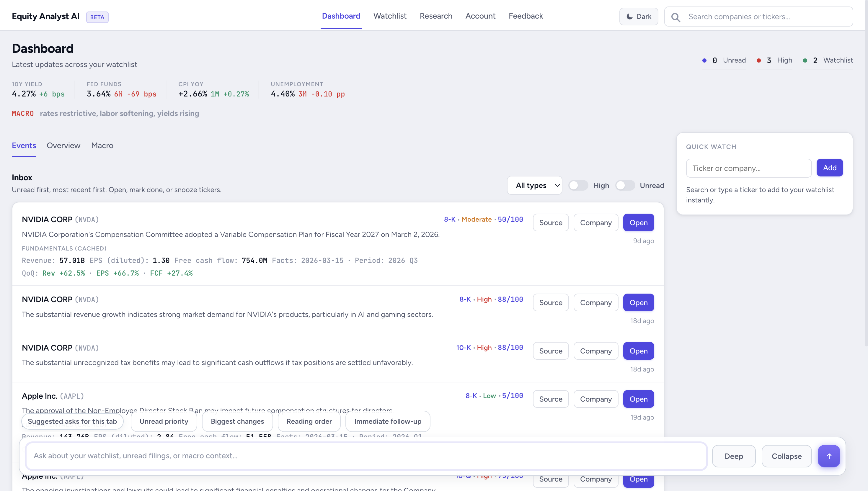Screen dimensions: 868x491
Task: Open the Macro tab
Action: [x=102, y=146]
